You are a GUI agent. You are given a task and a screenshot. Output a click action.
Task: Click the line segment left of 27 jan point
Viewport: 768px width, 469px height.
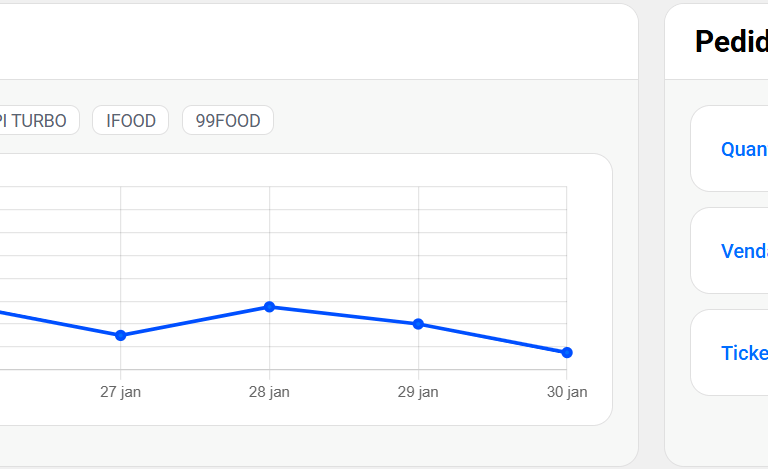click(x=60, y=323)
